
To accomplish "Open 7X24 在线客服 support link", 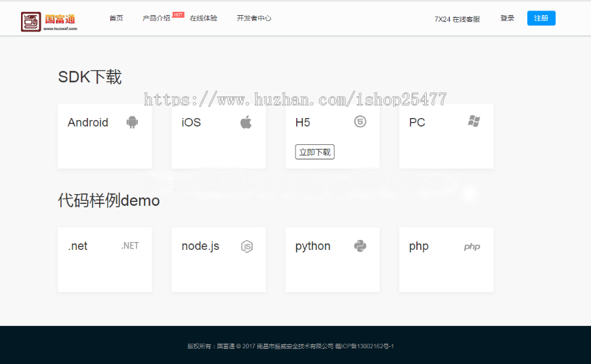I will click(x=457, y=19).
